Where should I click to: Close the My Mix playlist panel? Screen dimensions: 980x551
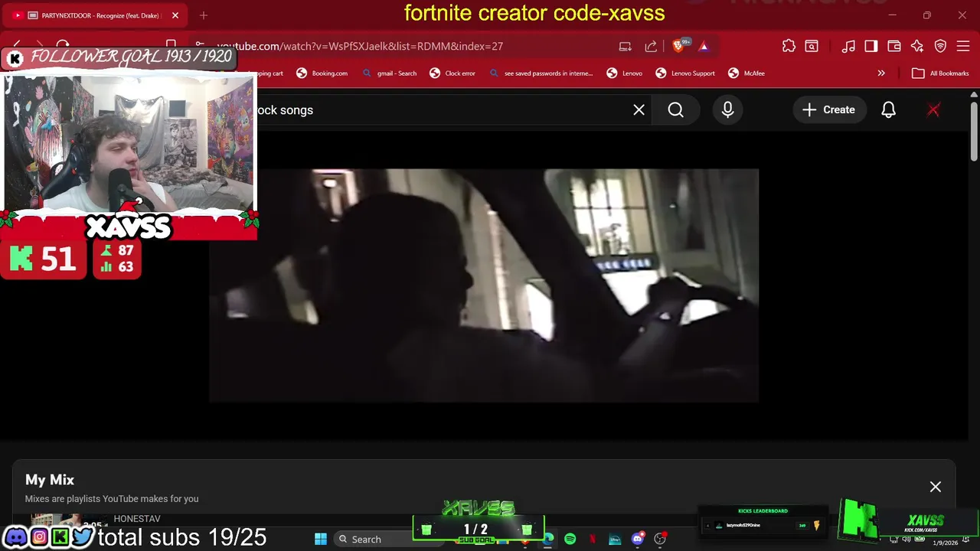[x=936, y=487]
